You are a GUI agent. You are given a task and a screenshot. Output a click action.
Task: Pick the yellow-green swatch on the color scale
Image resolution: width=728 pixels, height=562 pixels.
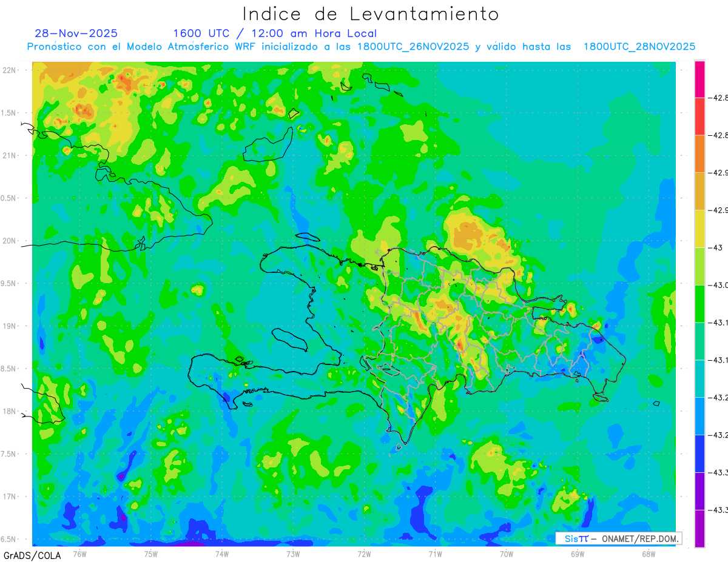(699, 266)
